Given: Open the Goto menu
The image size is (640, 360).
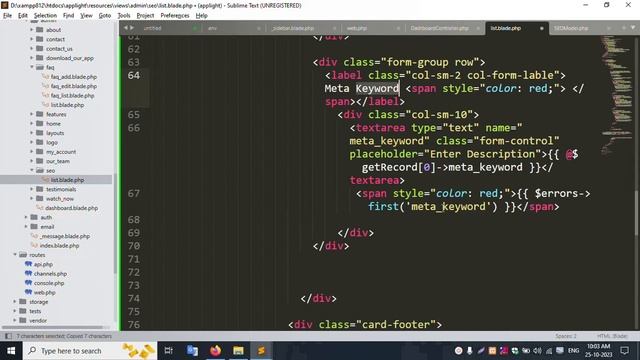Looking at the screenshot, I should tap(104, 16).
